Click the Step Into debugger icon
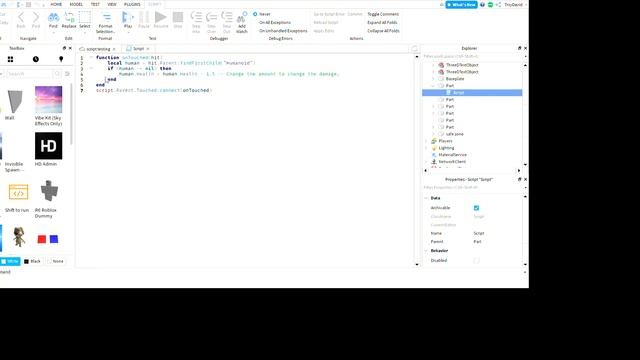The height and width of the screenshot is (360, 640). (x=196, y=17)
